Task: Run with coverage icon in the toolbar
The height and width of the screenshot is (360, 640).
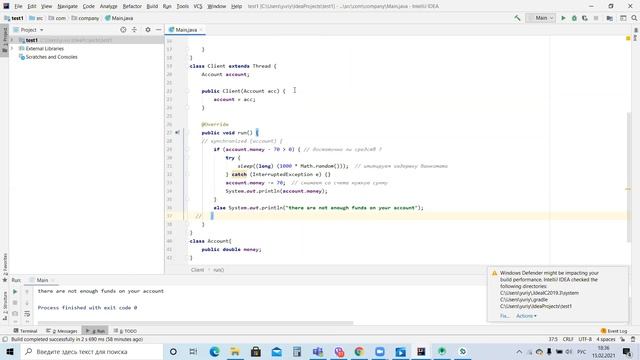Action: [x=585, y=18]
